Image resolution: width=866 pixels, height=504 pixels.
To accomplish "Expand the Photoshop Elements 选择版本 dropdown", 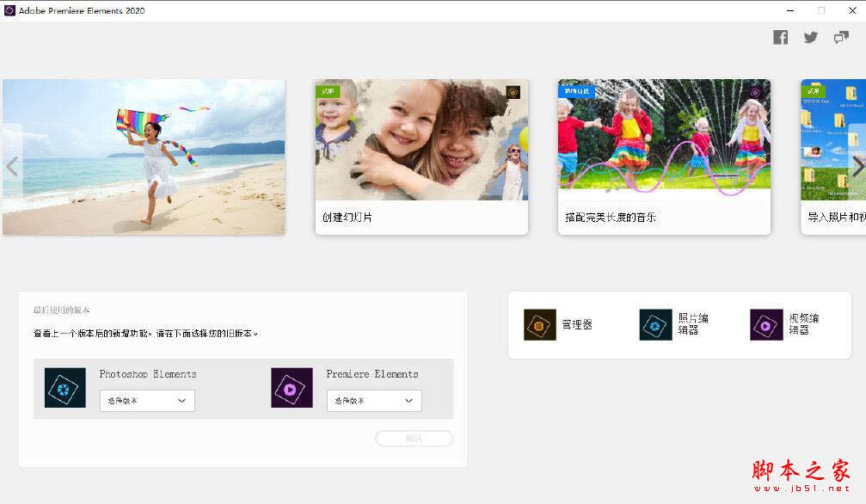I will click(x=147, y=401).
